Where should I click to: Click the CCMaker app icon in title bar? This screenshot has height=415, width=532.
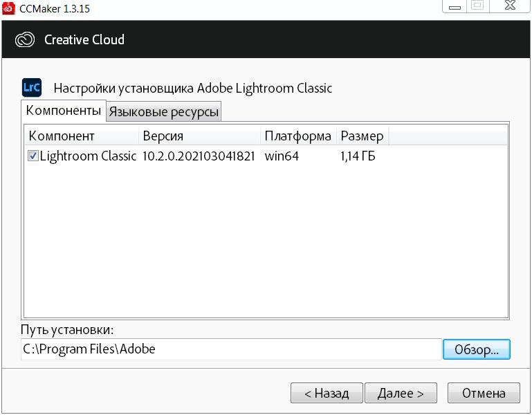[8, 8]
